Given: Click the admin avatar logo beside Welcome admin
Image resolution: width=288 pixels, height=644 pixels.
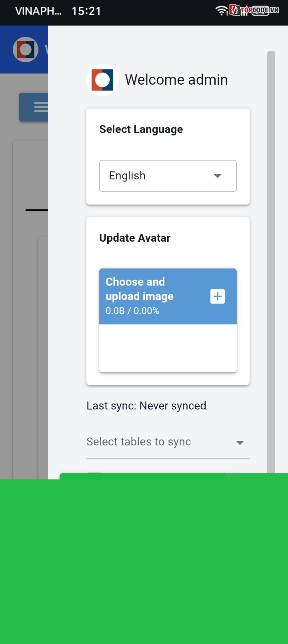Looking at the screenshot, I should pos(102,80).
